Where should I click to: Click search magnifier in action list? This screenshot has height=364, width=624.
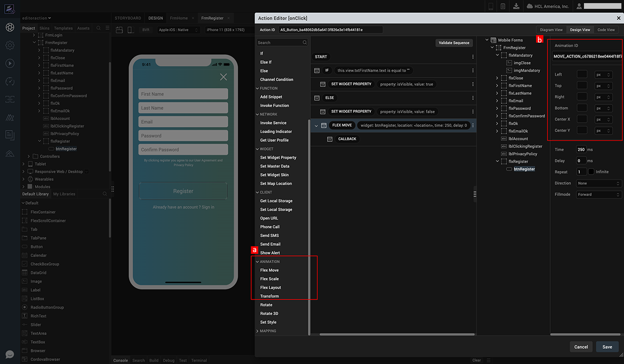pos(305,43)
